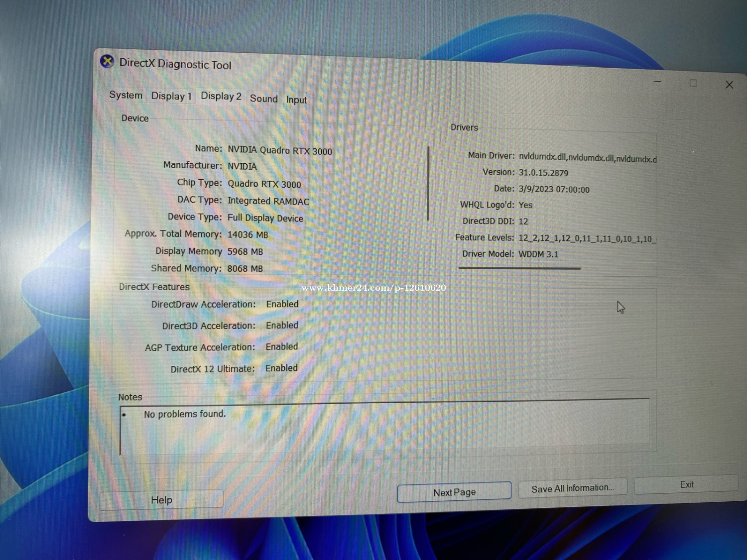Screen dimensions: 747x560
Task: Click the 'Drivers' group label
Action: tap(464, 127)
